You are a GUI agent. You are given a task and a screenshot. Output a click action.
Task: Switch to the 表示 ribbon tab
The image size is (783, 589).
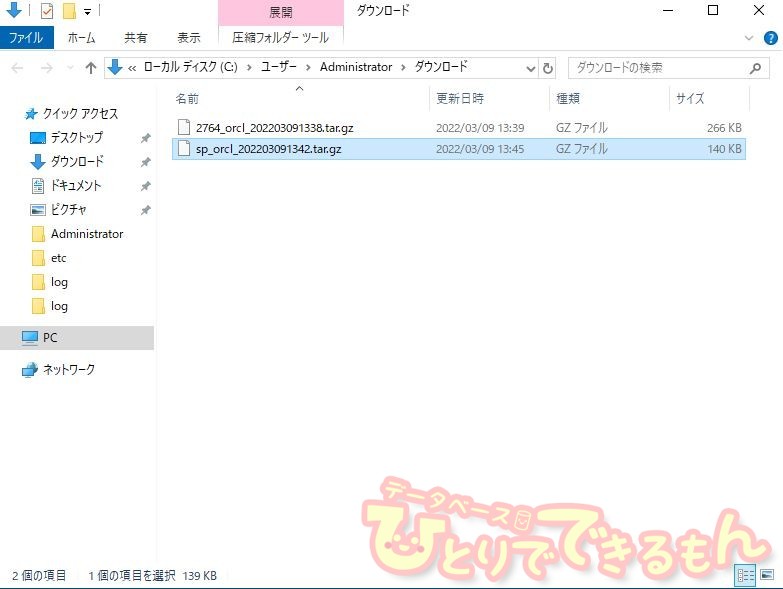point(189,37)
